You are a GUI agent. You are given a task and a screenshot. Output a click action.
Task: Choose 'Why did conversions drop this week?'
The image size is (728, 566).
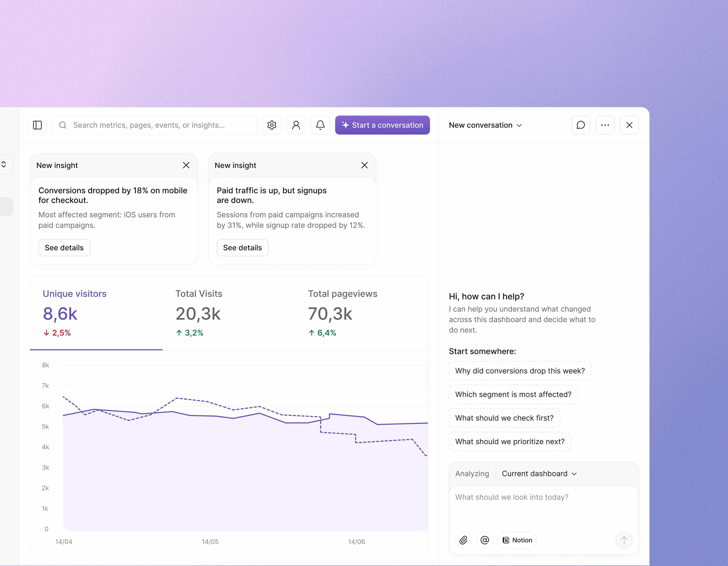520,371
